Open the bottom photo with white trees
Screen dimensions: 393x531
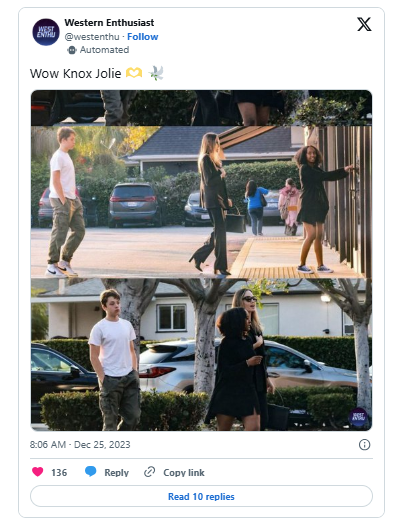click(x=201, y=355)
